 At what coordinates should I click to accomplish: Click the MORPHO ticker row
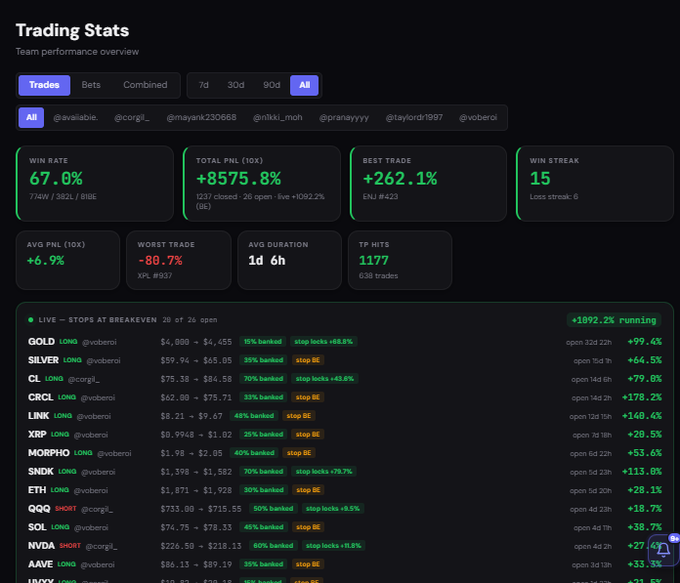[345, 453]
